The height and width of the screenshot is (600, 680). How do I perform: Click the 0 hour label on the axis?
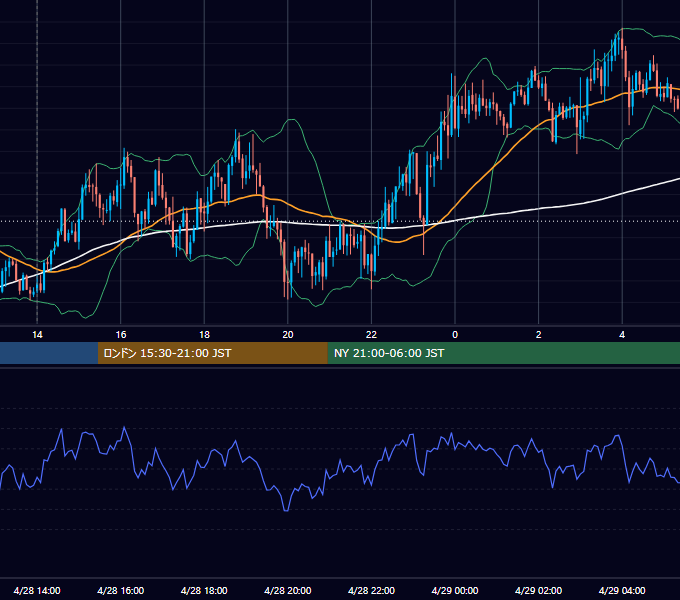pyautogui.click(x=455, y=335)
